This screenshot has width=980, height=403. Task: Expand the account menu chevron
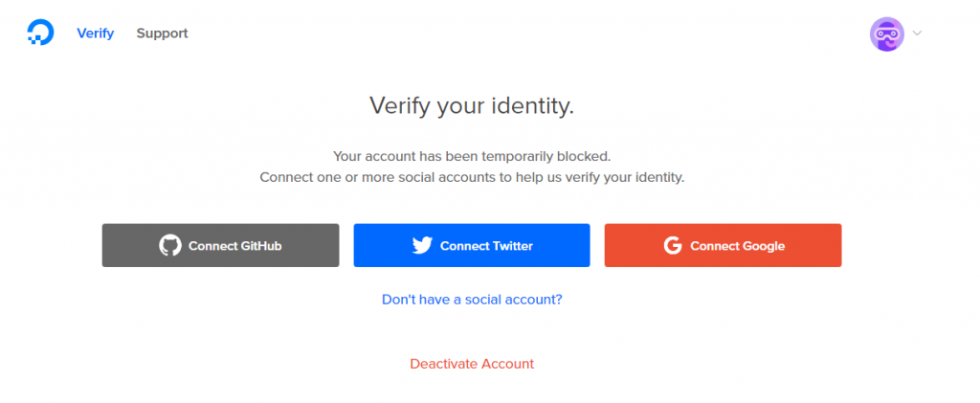917,34
